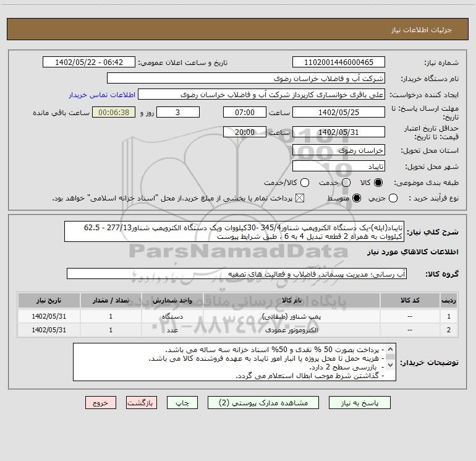
Task: Click the scroll up arrow in buyer notes
Action: 391,348
